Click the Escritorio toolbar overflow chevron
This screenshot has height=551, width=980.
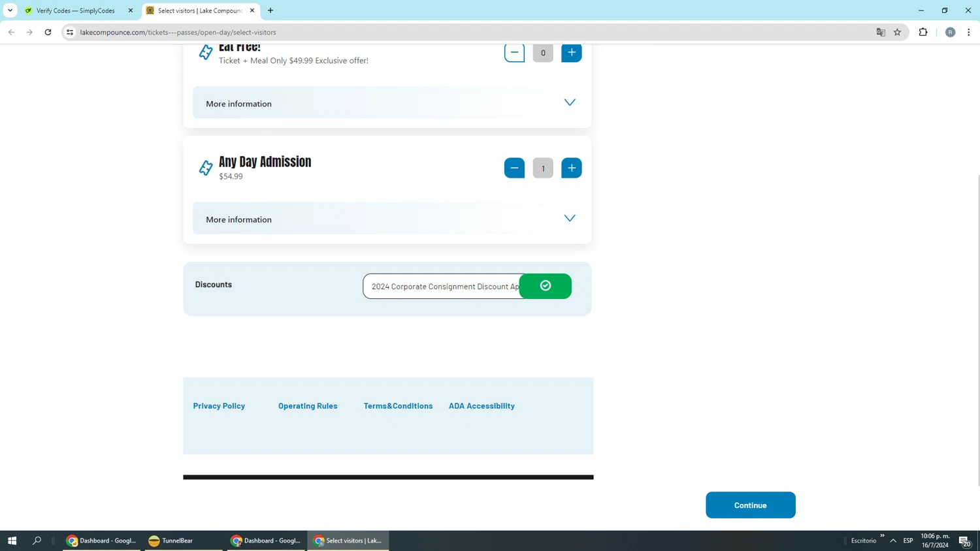[882, 536]
